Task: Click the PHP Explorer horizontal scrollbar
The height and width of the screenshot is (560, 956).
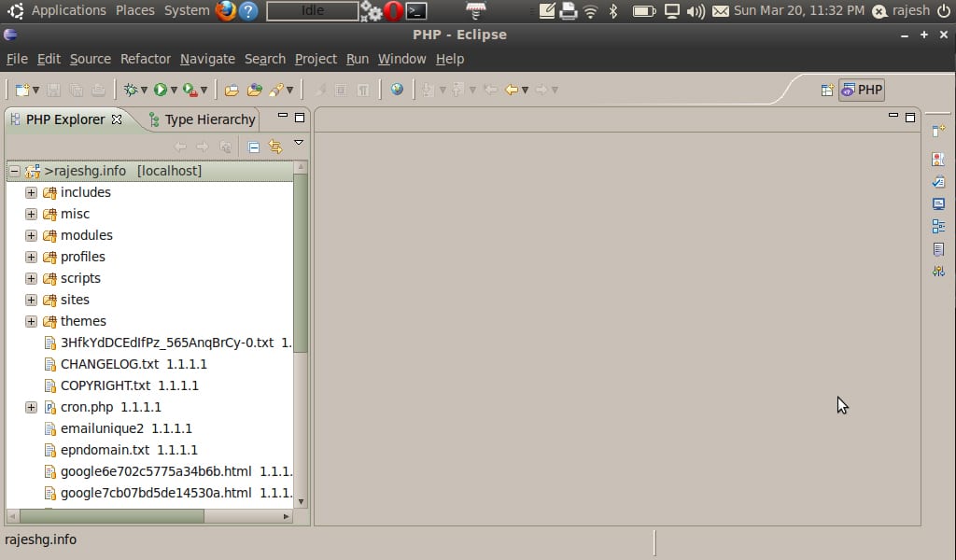Action: [112, 515]
